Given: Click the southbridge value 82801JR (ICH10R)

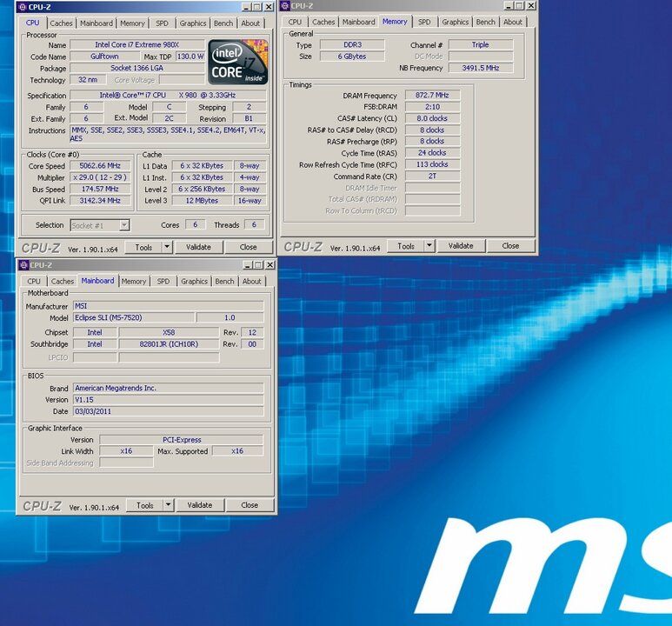Looking at the screenshot, I should click(169, 344).
